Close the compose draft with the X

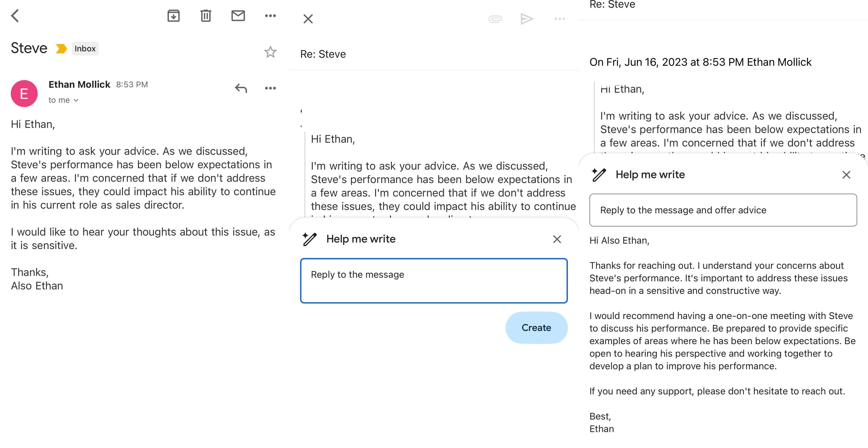[x=308, y=19]
